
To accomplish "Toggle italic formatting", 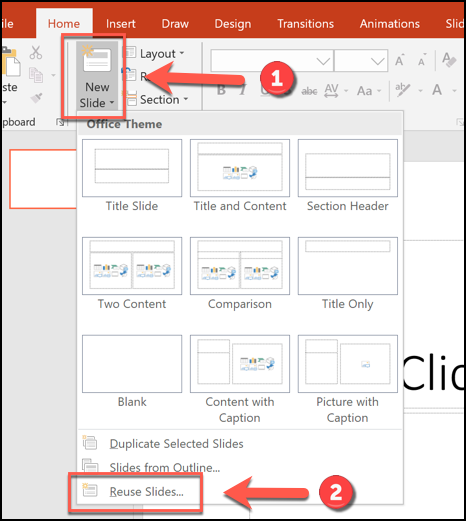I will [x=243, y=90].
